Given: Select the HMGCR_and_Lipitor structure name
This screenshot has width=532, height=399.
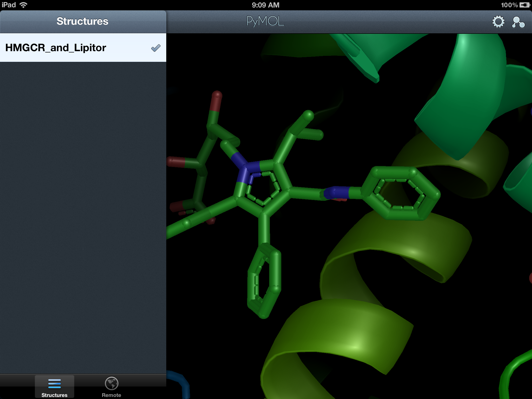Looking at the screenshot, I should pos(56,48).
